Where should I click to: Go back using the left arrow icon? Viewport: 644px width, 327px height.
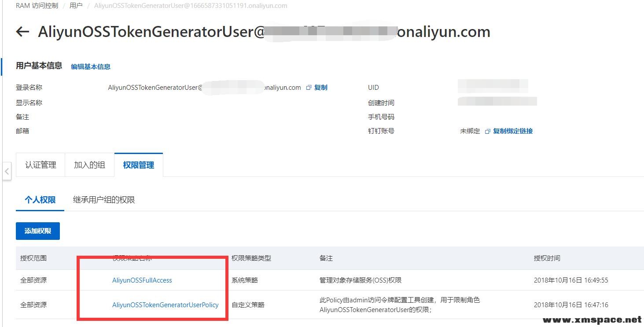pos(22,32)
